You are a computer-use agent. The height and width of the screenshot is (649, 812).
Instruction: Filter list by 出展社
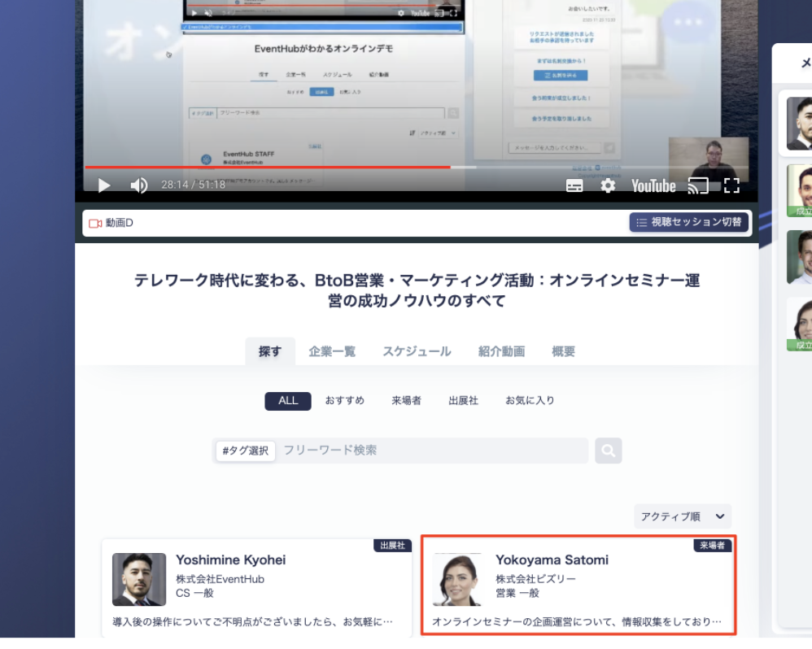click(x=464, y=401)
